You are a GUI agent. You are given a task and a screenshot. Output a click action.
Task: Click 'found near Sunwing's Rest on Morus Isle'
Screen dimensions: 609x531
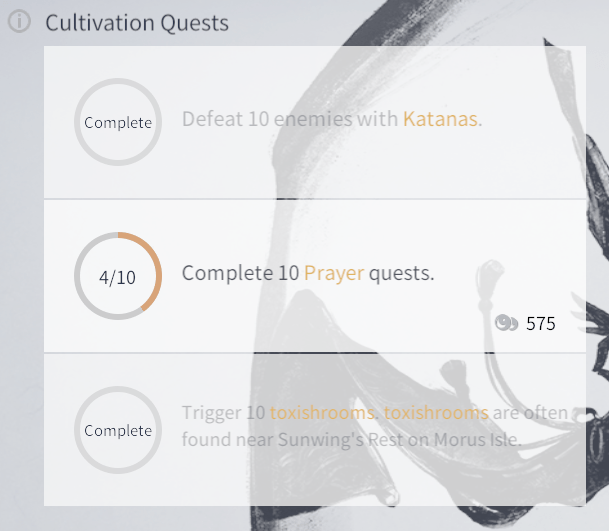(x=351, y=440)
